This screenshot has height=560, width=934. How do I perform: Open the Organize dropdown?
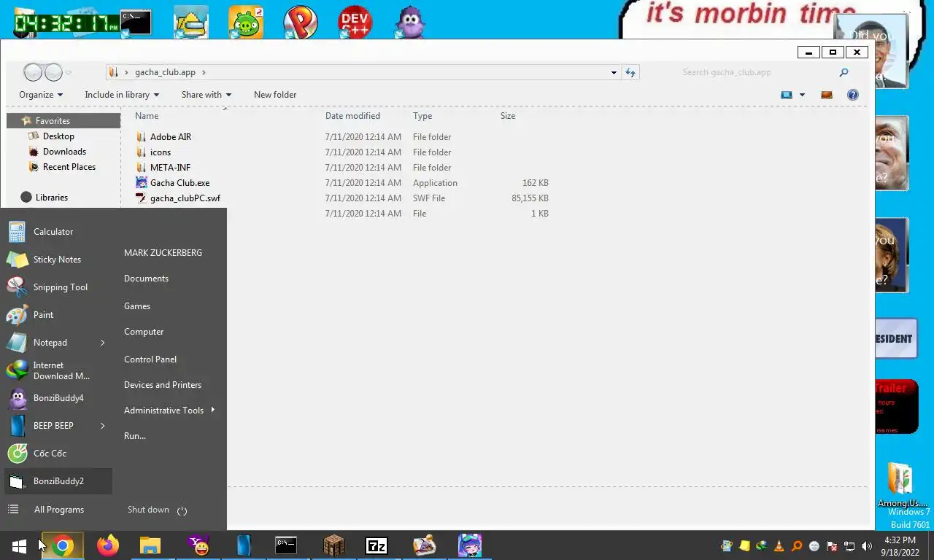(x=41, y=95)
